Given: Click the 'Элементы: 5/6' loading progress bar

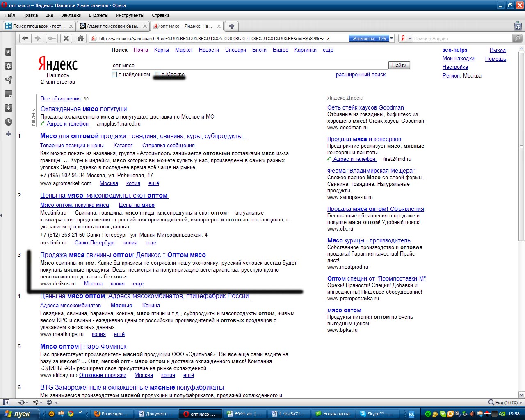Looking at the screenshot, I should click(x=369, y=38).
